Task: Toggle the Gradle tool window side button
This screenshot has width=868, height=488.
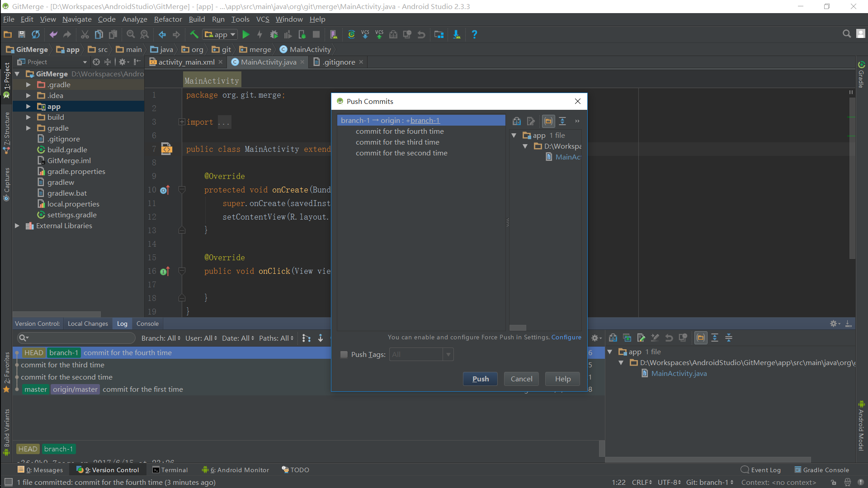Action: [861, 75]
